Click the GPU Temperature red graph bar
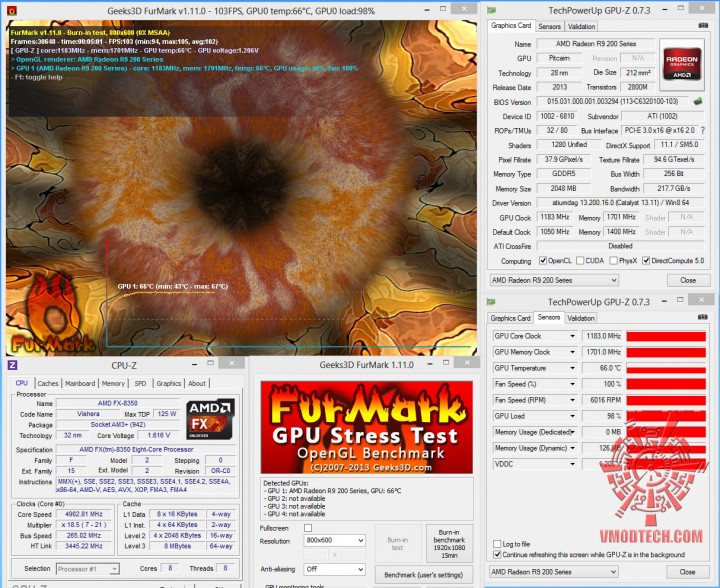720x588 pixels. click(666, 368)
